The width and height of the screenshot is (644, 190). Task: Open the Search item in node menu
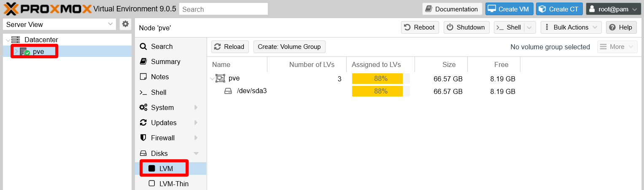coord(171,46)
